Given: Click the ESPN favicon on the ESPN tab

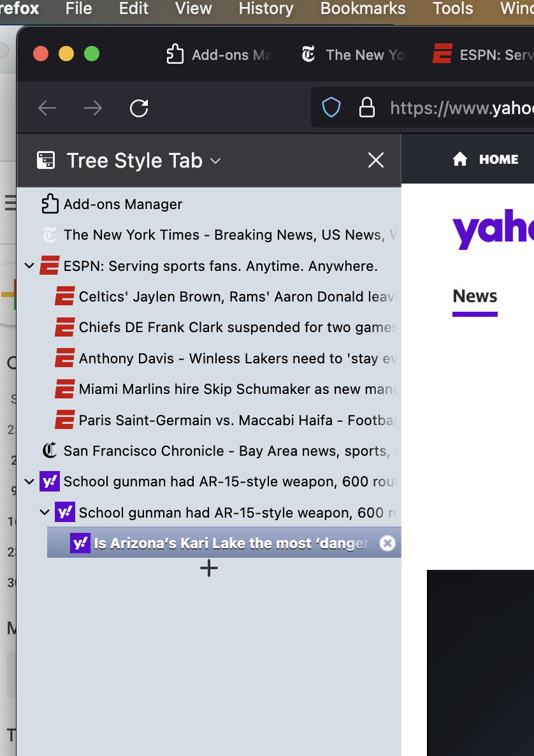Looking at the screenshot, I should [x=50, y=265].
